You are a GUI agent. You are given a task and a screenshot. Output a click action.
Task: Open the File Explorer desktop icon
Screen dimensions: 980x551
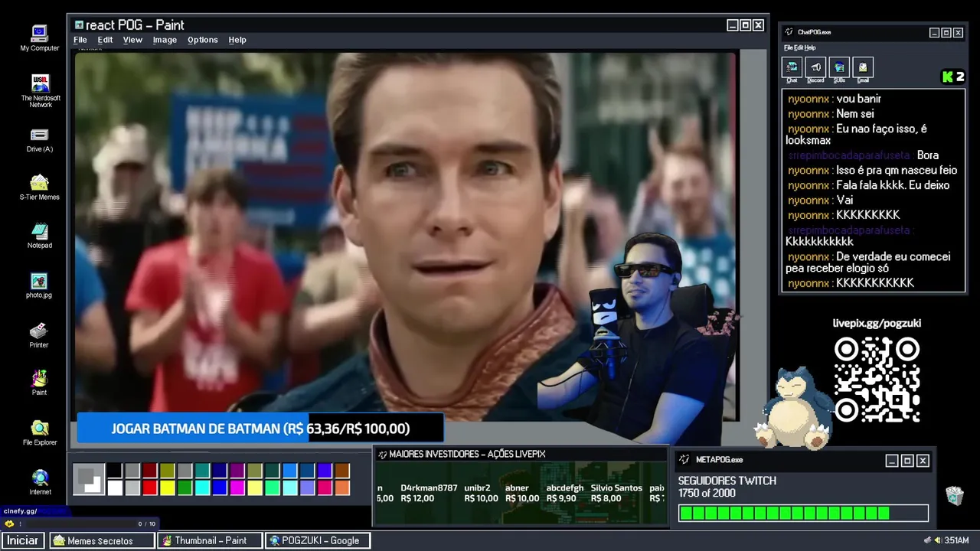(39, 433)
